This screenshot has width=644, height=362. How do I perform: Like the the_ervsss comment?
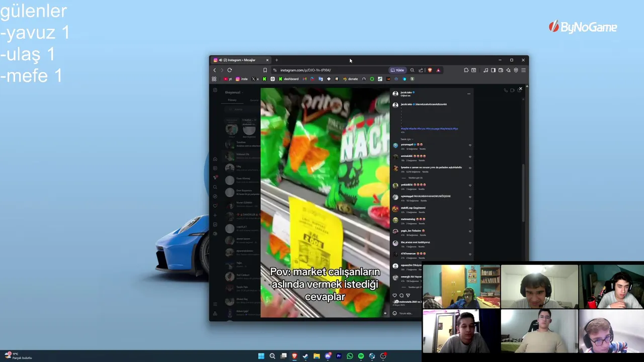[x=470, y=243]
